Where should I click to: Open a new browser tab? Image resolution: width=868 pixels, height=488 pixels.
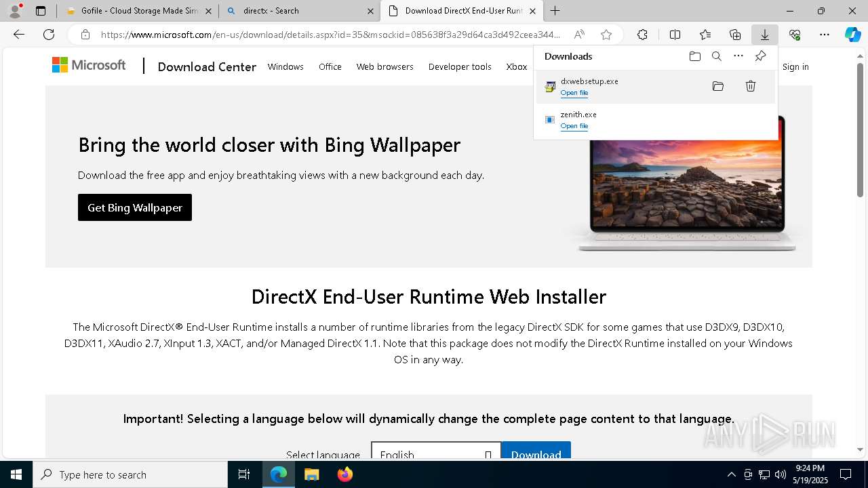point(555,11)
